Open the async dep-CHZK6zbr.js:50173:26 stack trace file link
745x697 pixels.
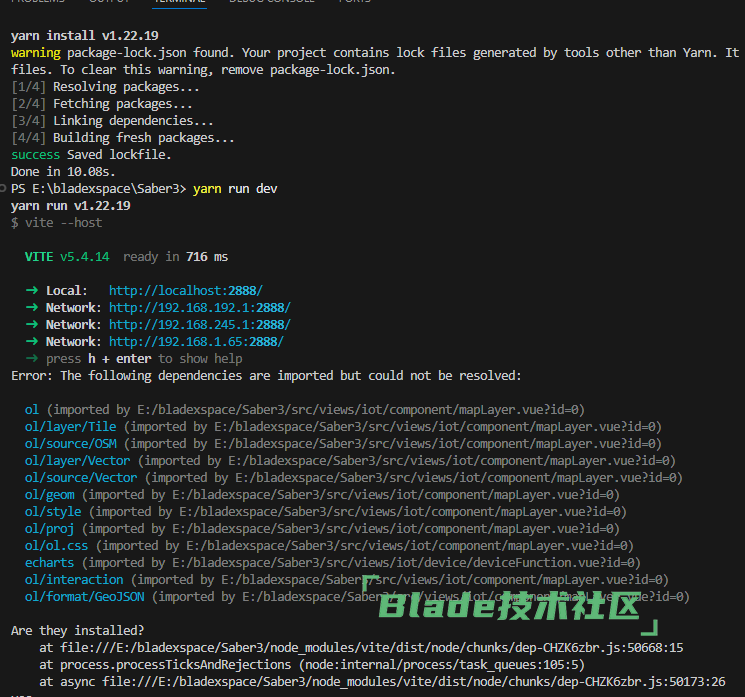click(414, 682)
